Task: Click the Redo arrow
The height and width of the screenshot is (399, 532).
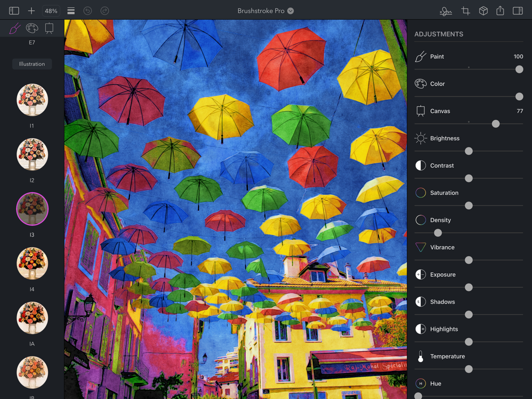Action: point(105,10)
